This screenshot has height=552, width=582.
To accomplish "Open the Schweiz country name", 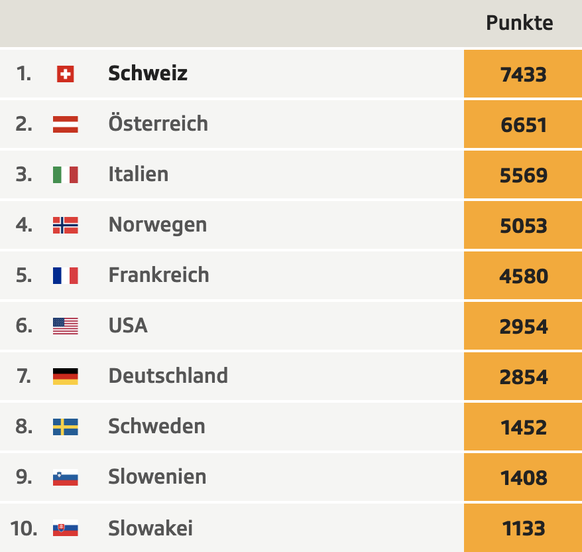I will tap(148, 73).
